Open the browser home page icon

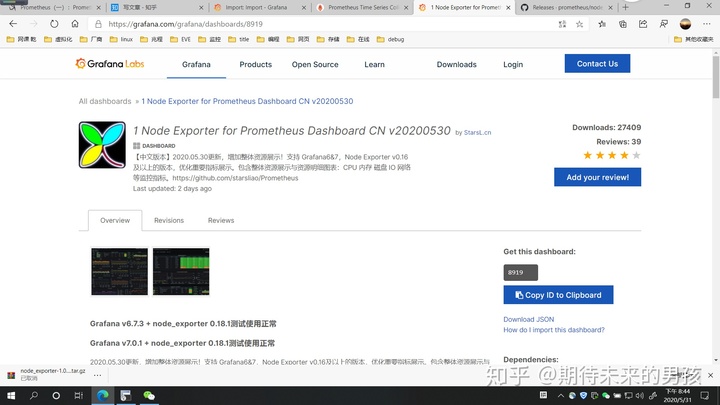point(75,24)
